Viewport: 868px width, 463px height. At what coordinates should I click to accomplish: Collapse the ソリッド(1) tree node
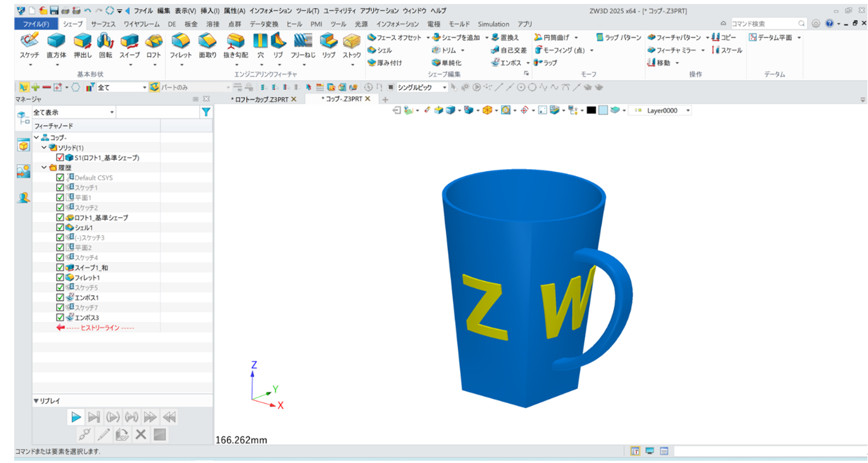pos(44,147)
